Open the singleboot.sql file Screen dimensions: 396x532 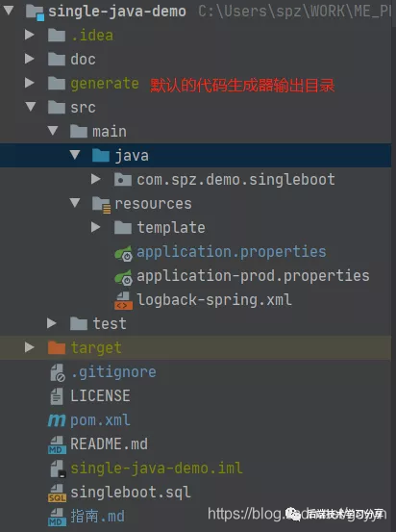click(x=131, y=493)
